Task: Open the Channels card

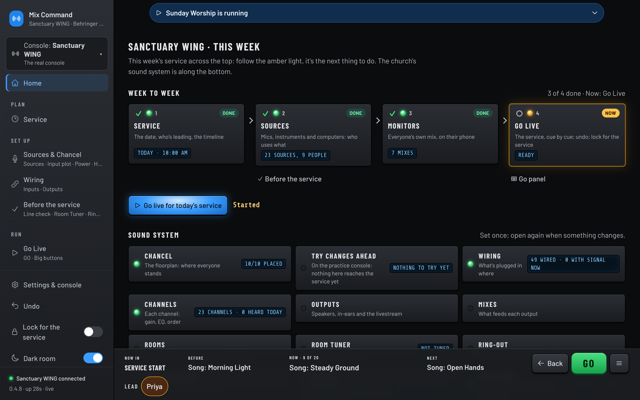Action: point(210,312)
